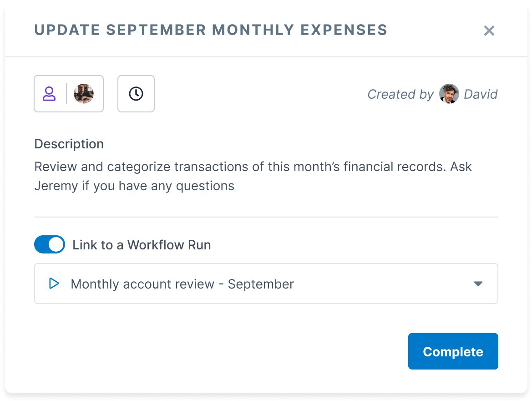Click the blue play workflow icon
Screen dimensions: 532x401
click(54, 283)
